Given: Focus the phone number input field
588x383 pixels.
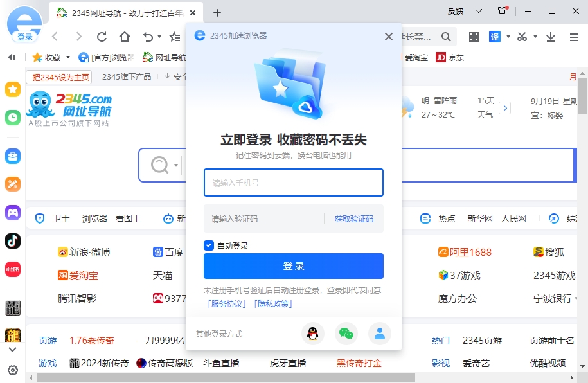Looking at the screenshot, I should (293, 183).
